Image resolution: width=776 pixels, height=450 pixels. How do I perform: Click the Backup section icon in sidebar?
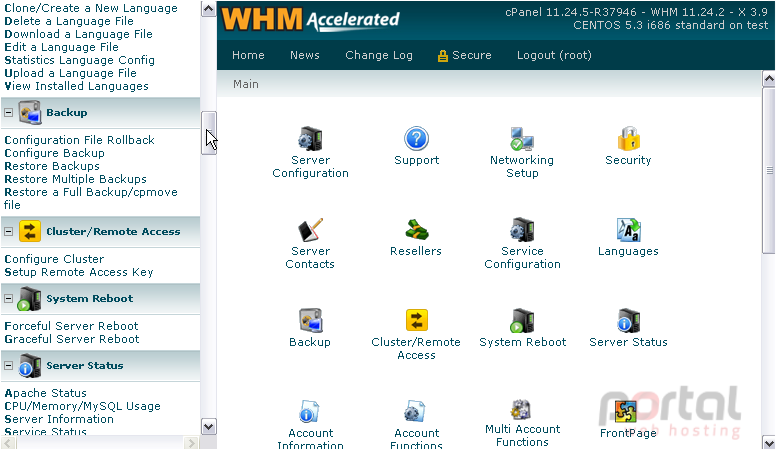coord(30,112)
